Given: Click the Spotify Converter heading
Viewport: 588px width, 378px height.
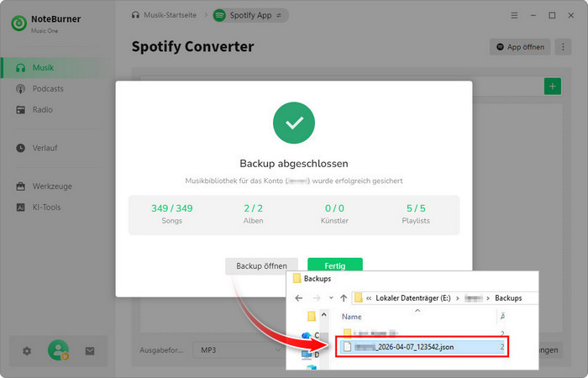Looking at the screenshot, I should 192,46.
